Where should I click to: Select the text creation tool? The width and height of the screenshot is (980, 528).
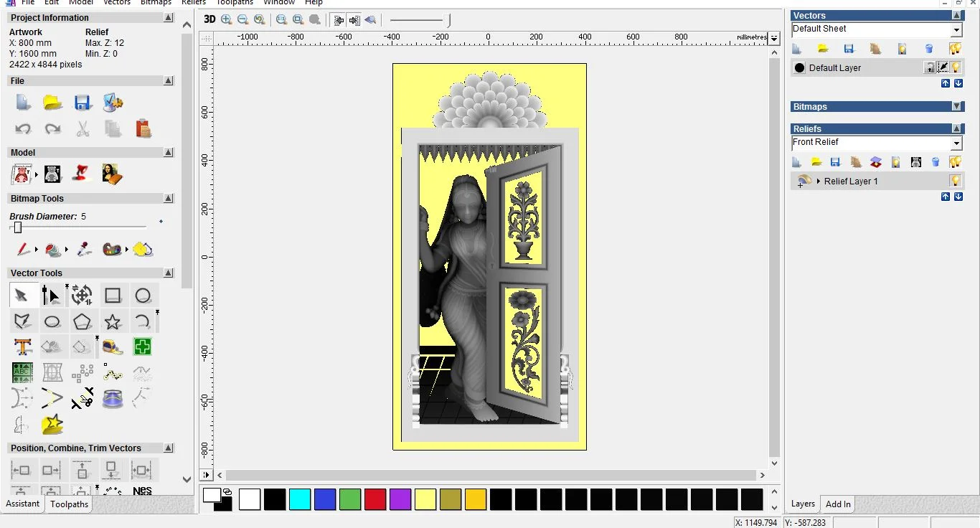(x=22, y=347)
